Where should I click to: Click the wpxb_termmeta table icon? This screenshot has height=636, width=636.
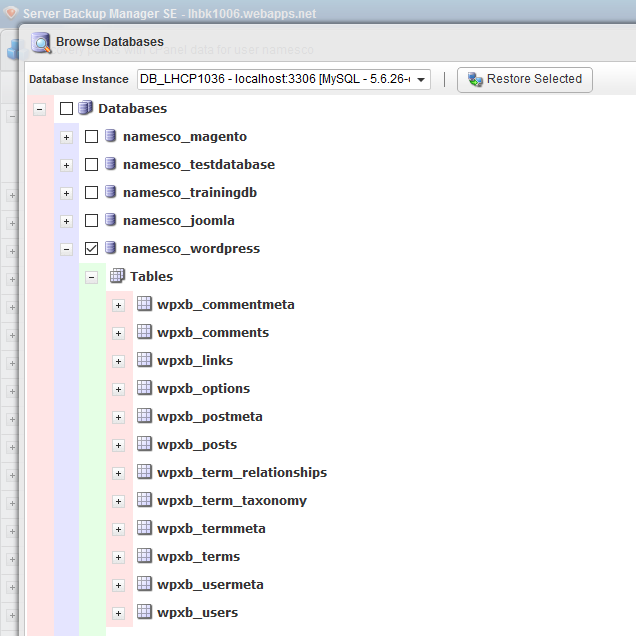click(144, 527)
